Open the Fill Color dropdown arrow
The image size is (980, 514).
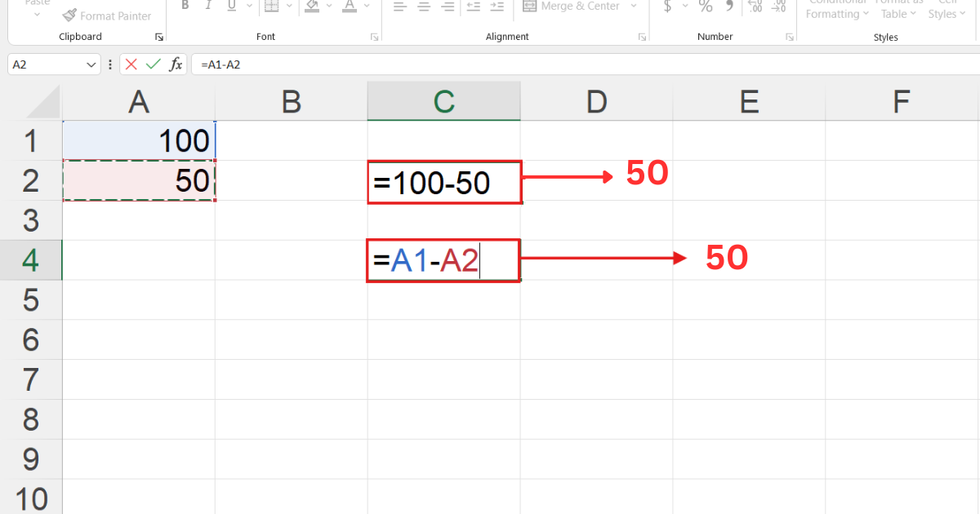(330, 7)
